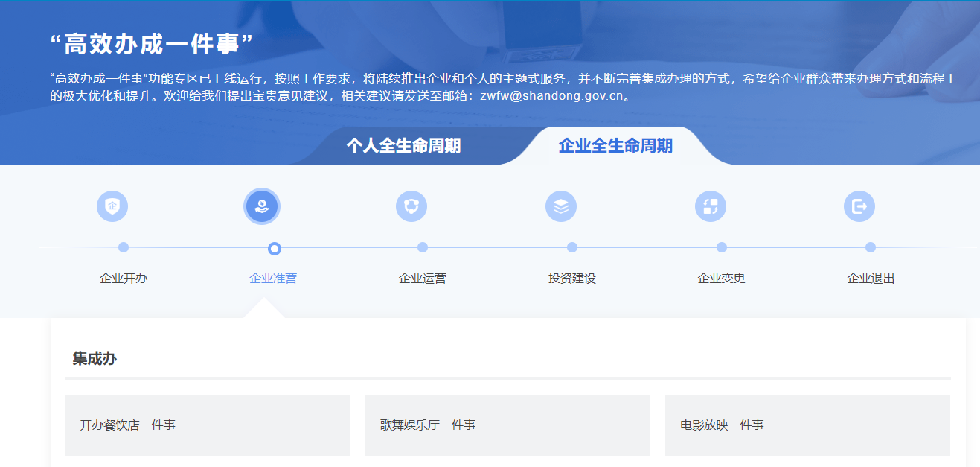Click the 企业退出 stage label
The width and height of the screenshot is (980, 467).
(871, 279)
